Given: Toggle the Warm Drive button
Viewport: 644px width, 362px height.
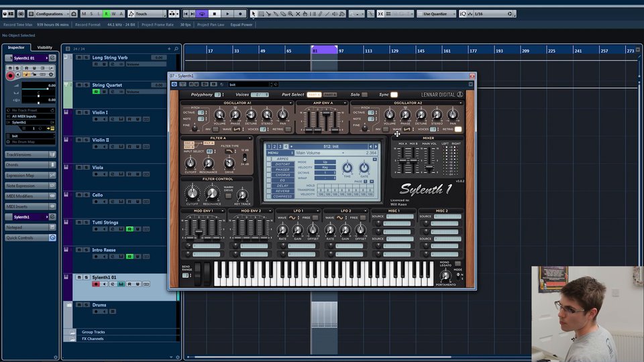Looking at the screenshot, I should tap(228, 196).
